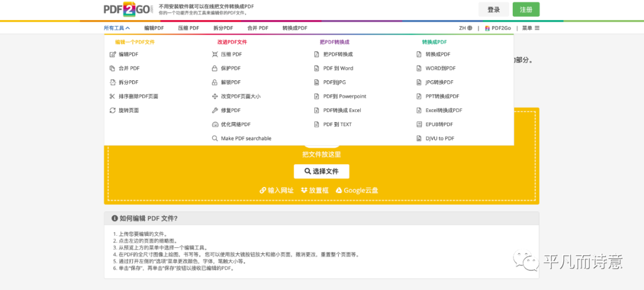The image size is (644, 290).
Task: Open the 菜单 hamburger menu
Action: point(531,28)
